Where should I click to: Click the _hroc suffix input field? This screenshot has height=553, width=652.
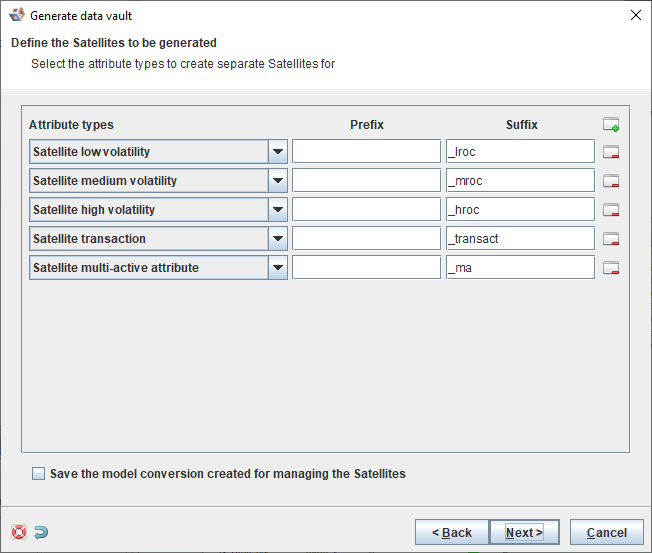click(520, 210)
